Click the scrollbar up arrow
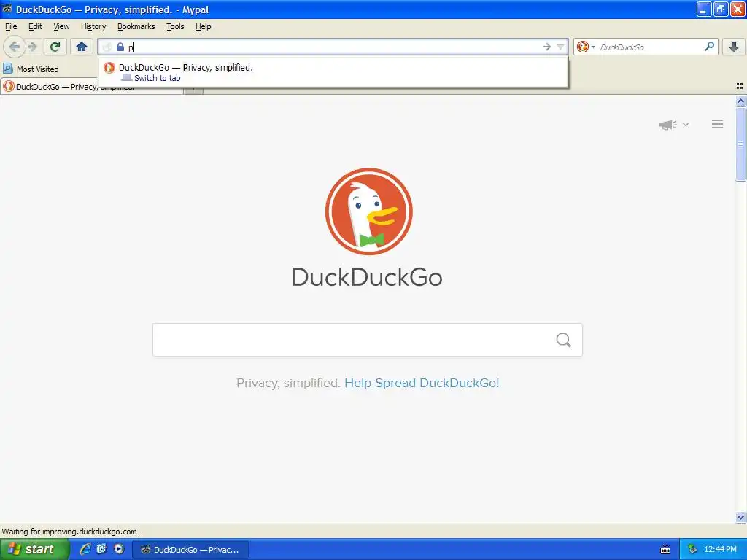Image resolution: width=747 pixels, height=560 pixels. [x=740, y=101]
